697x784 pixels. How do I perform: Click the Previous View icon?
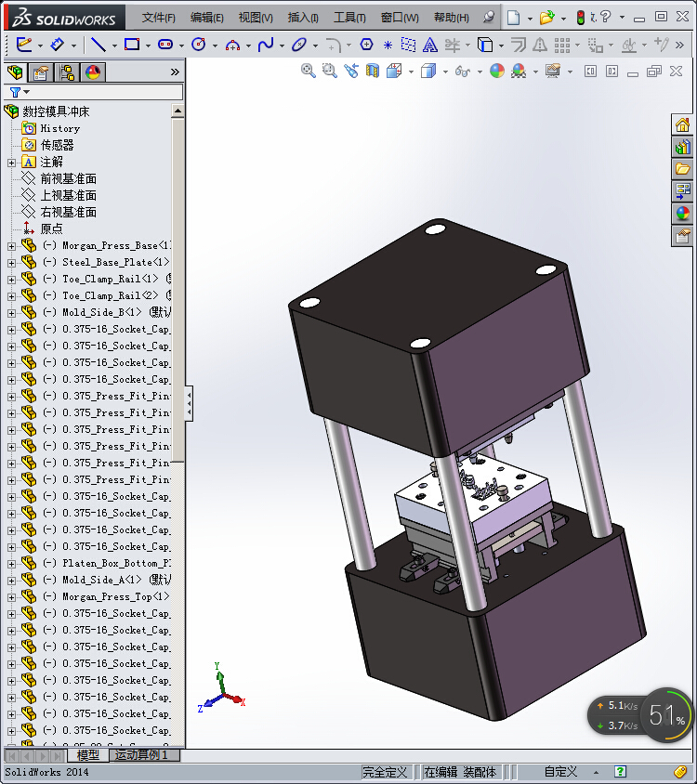point(350,71)
